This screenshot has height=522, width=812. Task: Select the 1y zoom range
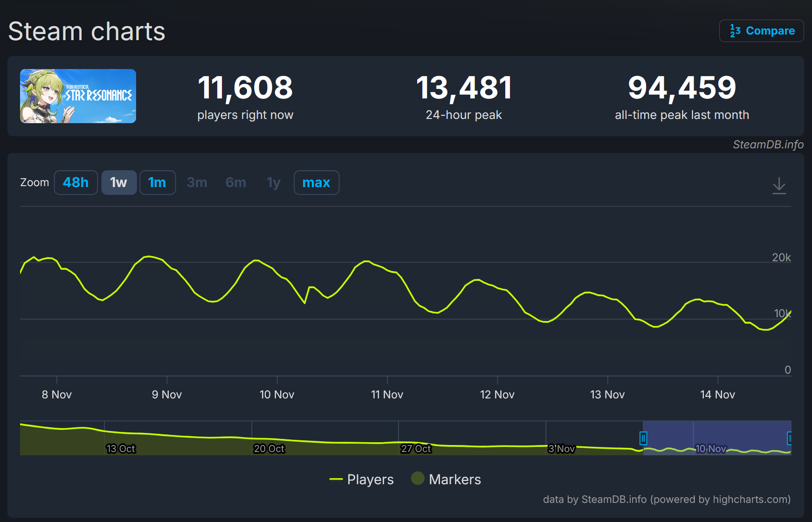tap(274, 182)
